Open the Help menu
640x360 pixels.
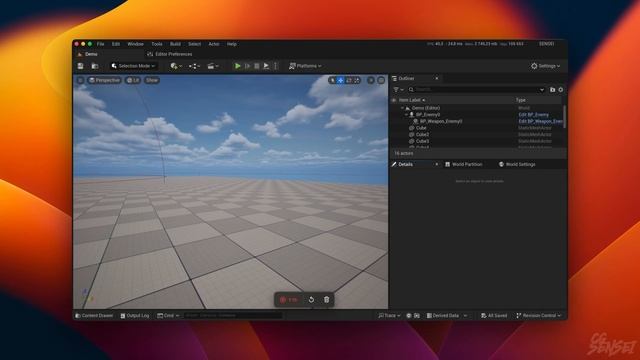click(232, 44)
